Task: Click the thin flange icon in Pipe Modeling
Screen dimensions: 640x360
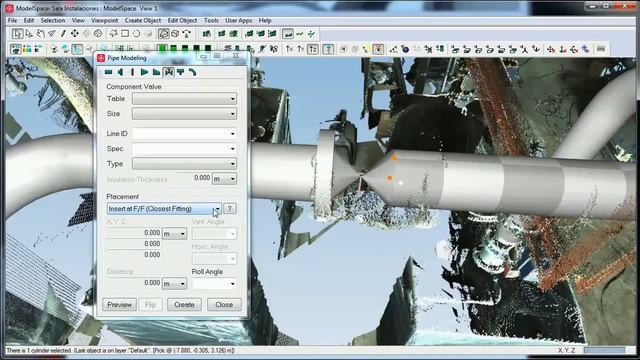Action: point(132,72)
